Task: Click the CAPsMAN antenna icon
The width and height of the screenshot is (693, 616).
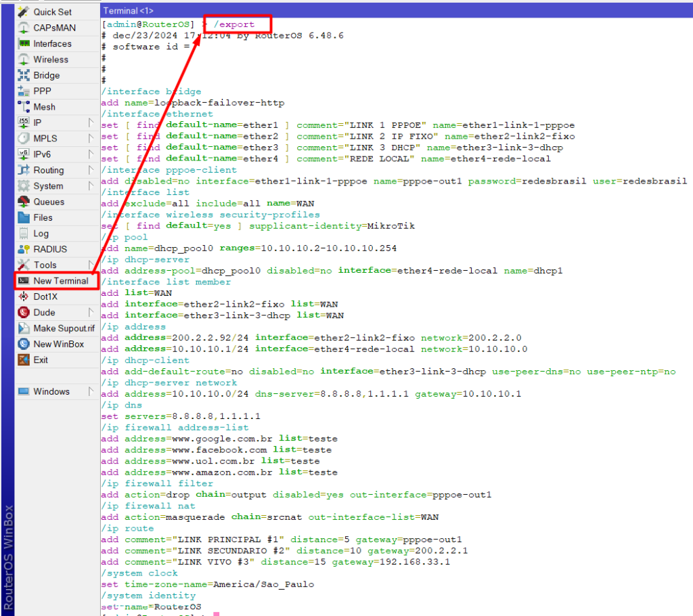Action: [x=24, y=28]
